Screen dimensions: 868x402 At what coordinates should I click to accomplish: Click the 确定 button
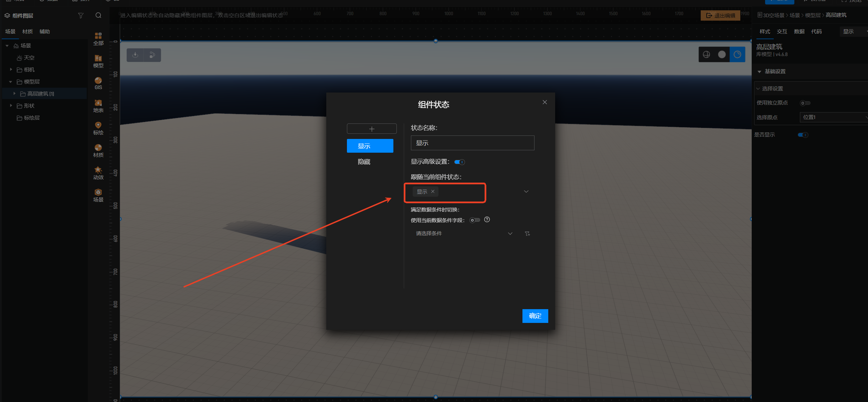535,316
